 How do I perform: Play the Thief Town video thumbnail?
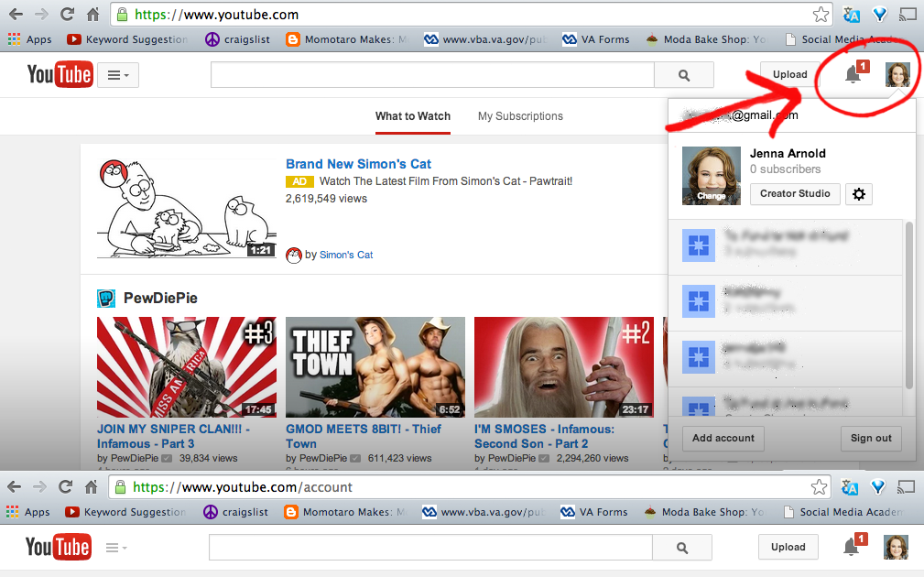[375, 367]
